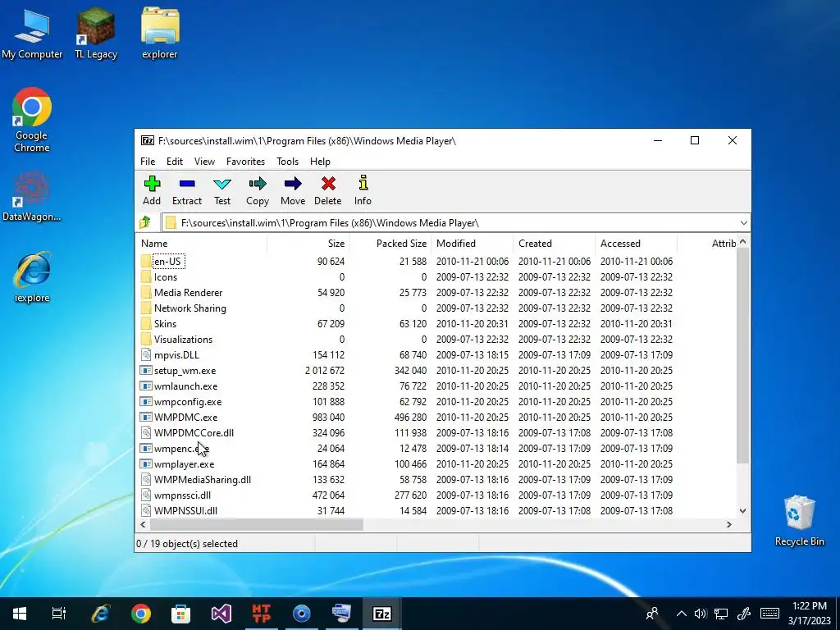Open Task View in taskbar
The width and height of the screenshot is (840, 630).
[x=59, y=614]
